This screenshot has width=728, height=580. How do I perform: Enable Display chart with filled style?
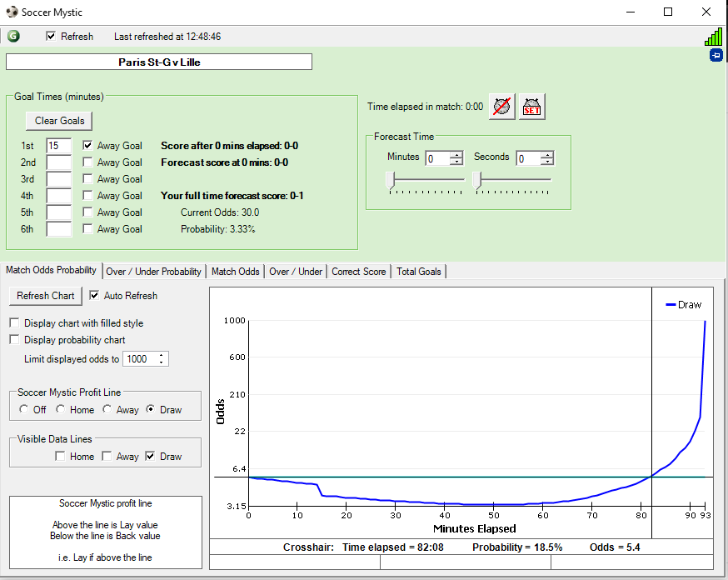(14, 323)
